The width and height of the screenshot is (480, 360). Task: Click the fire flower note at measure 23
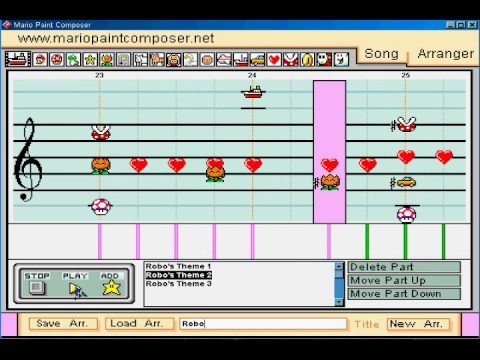[101, 166]
